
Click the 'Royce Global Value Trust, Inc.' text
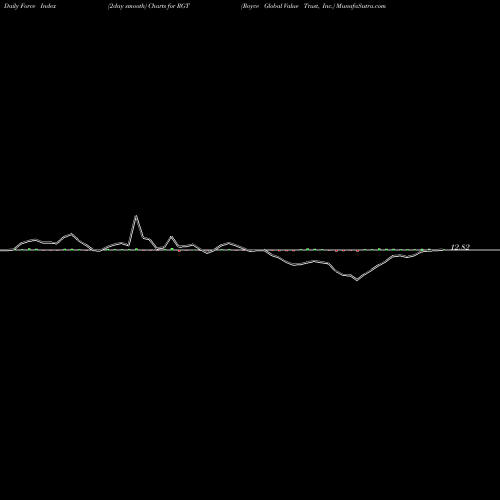287,6
